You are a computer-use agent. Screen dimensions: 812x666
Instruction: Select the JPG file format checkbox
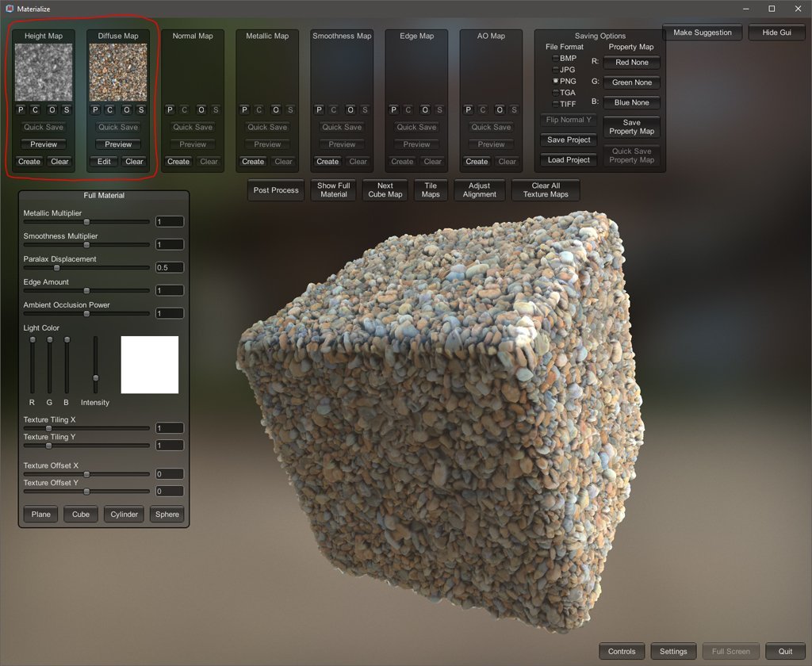(x=555, y=70)
